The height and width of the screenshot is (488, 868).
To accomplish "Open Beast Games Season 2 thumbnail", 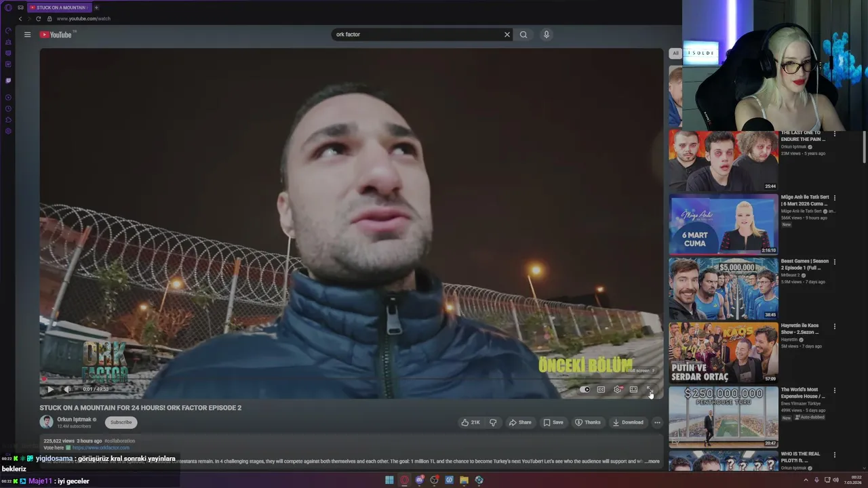I will click(724, 289).
